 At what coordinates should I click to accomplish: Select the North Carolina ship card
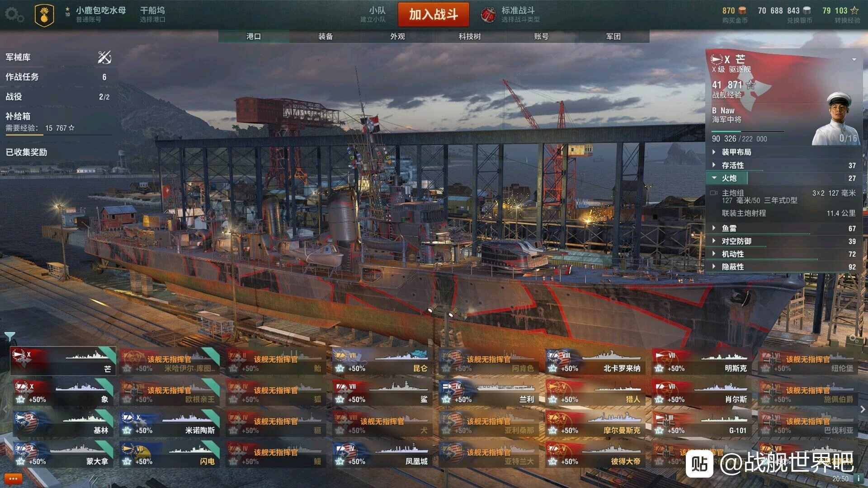pos(595,361)
